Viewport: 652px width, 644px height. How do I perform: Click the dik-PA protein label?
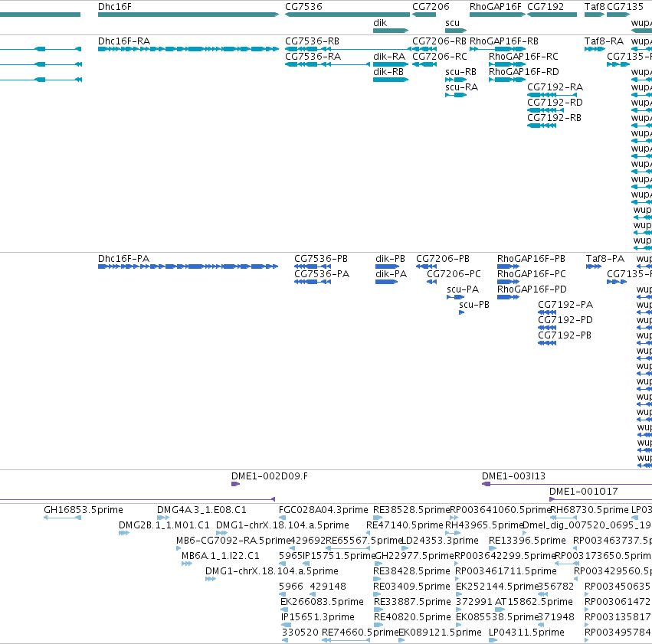391,274
